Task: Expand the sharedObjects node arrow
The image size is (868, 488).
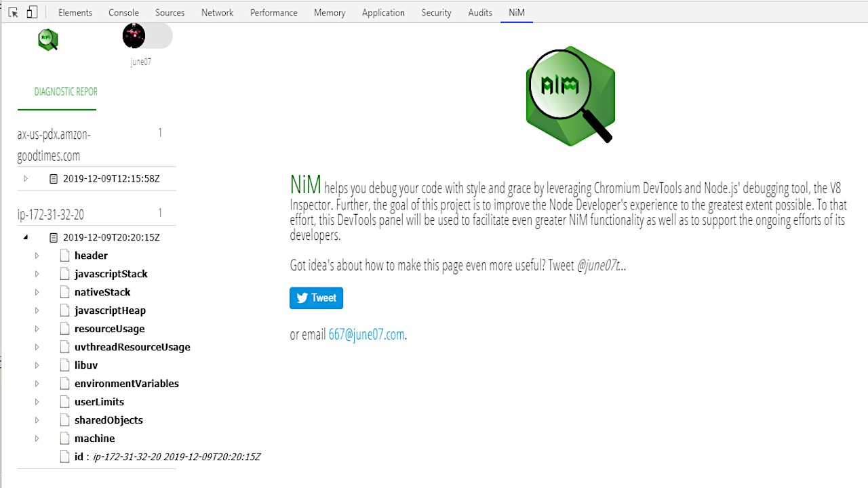Action: point(37,420)
